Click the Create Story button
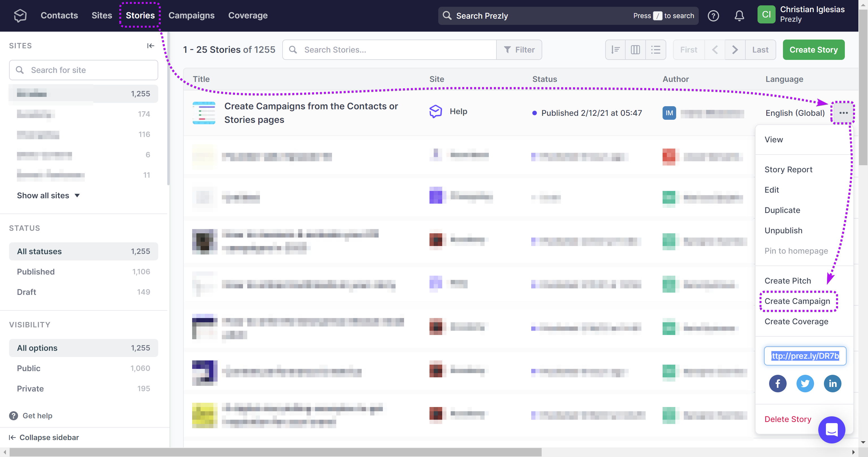 [813, 50]
